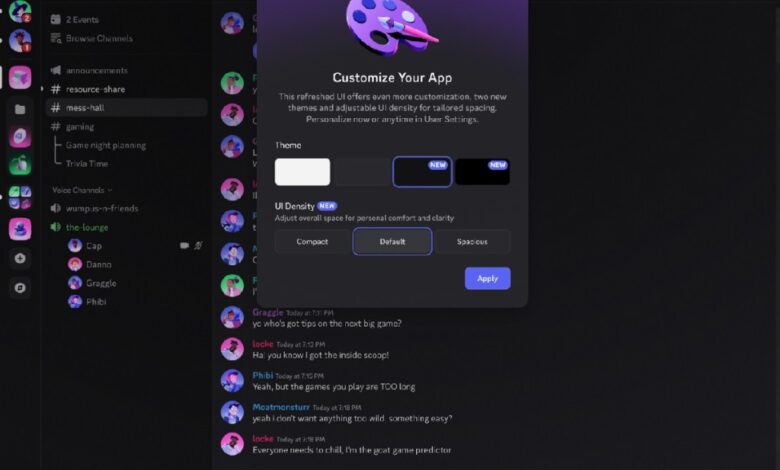
Task: Click the Add a Server plus icon
Action: click(x=20, y=258)
